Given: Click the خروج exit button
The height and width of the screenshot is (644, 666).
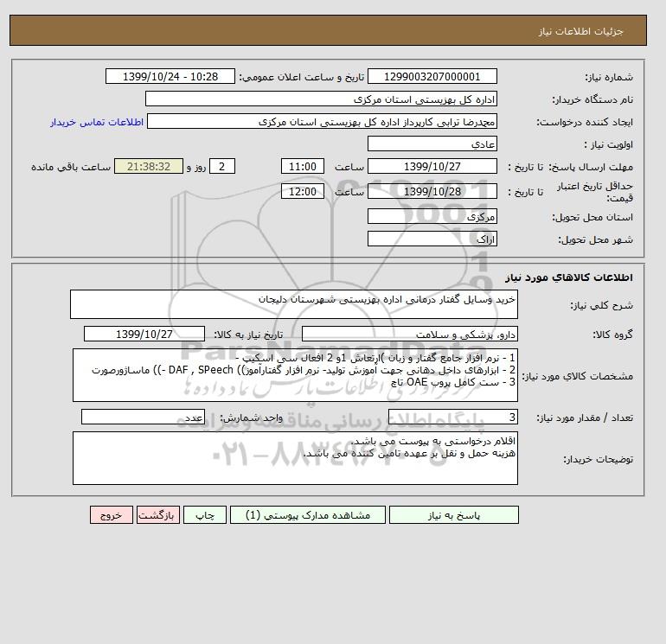Looking at the screenshot, I should 112,515.
